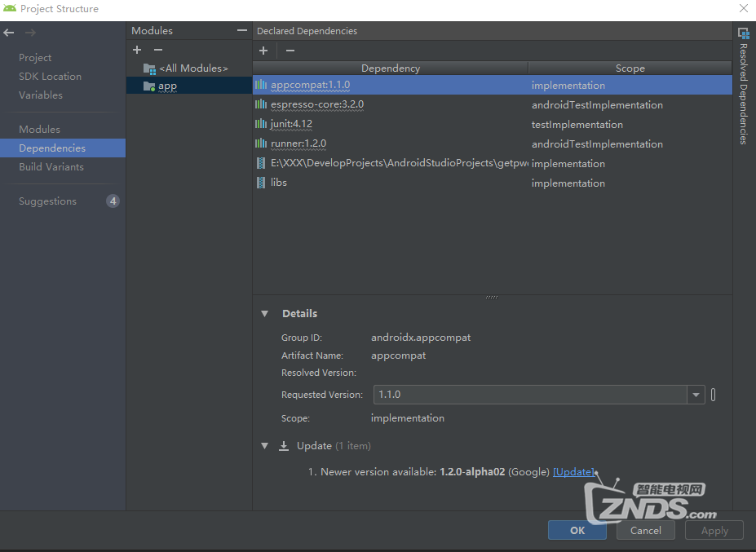Collapse the Update section
This screenshot has height=552, width=756.
[264, 446]
